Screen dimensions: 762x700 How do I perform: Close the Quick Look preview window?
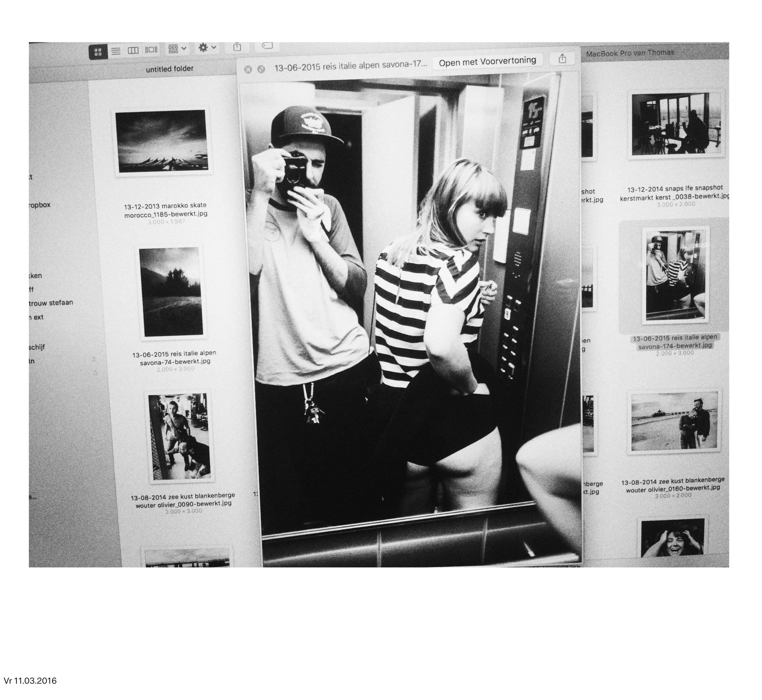point(248,69)
